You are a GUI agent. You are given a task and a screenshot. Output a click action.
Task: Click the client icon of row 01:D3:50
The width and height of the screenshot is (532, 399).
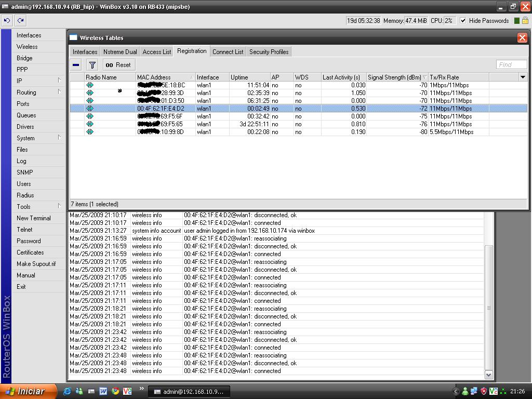coord(89,101)
